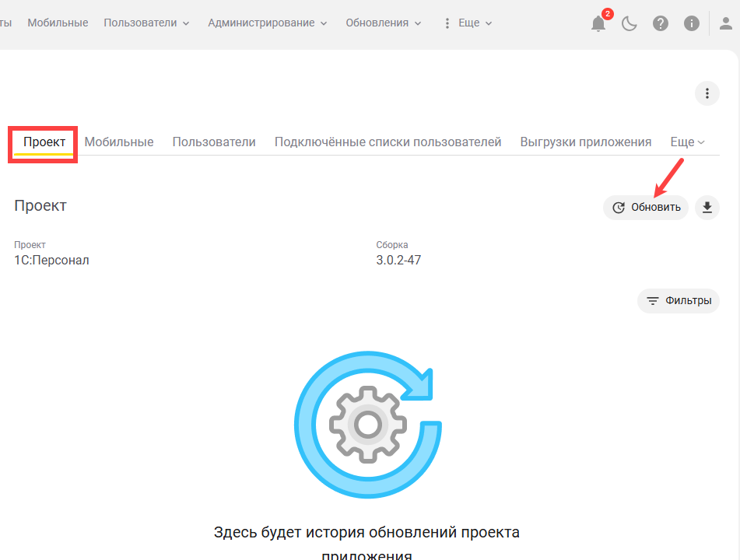Screen dimensions: 740x560
Task: Click the project name 1С:Персонал
Action: [51, 260]
